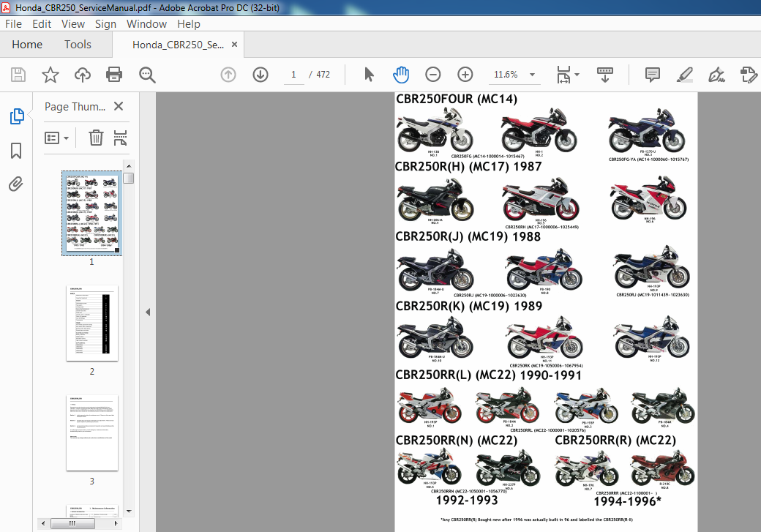This screenshot has height=532, width=761.
Task: Click the "CBR250R(K) (MC19) 1989" heading
Action: tap(469, 307)
